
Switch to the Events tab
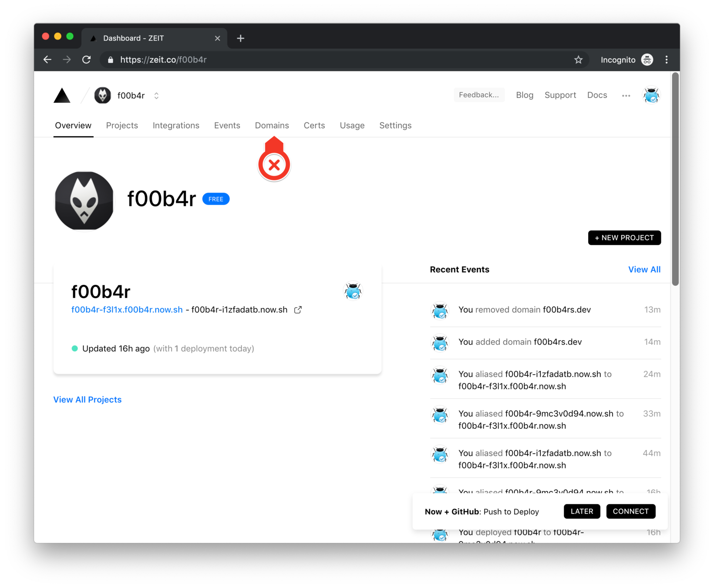tap(227, 125)
